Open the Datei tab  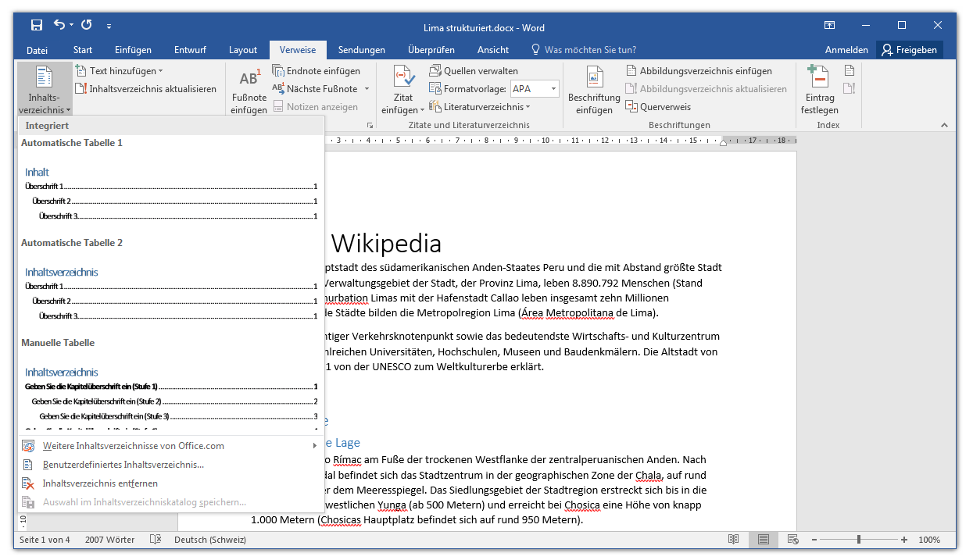[38, 50]
